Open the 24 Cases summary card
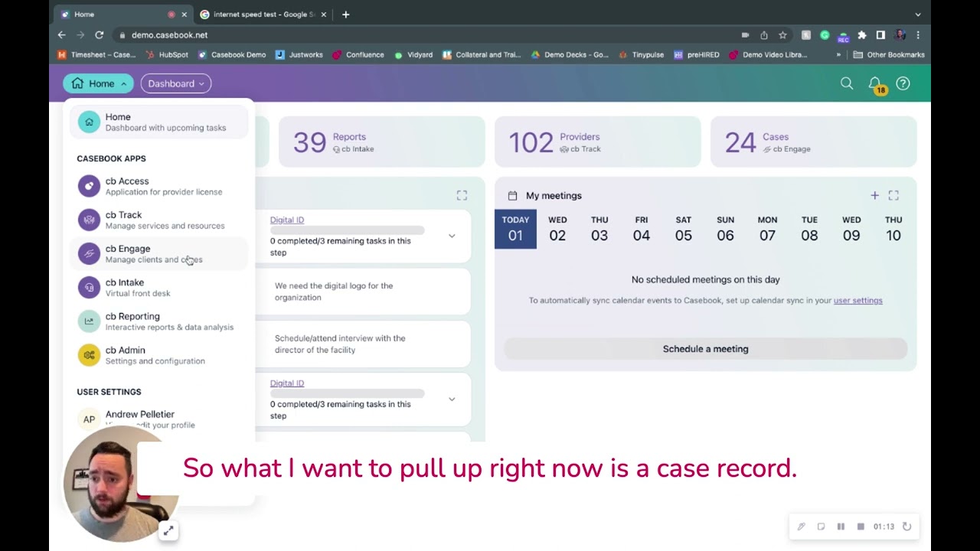 point(813,142)
